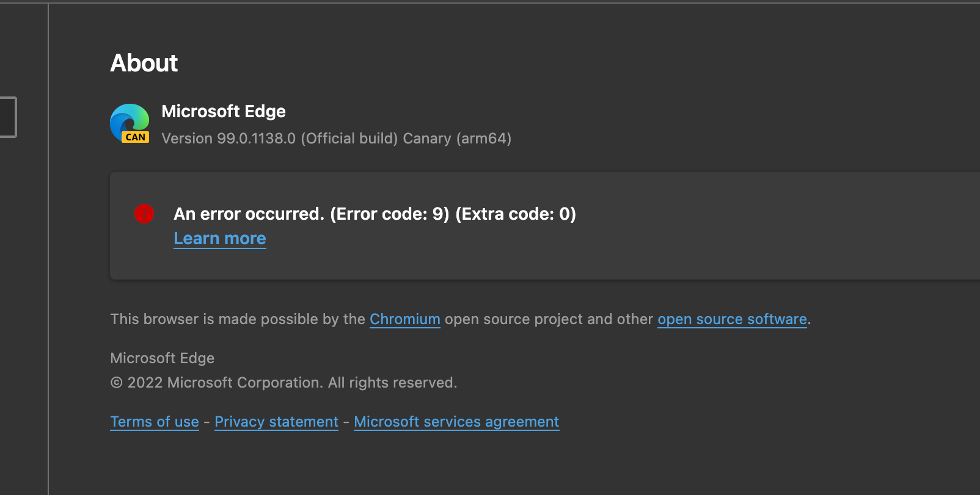Click the yellow CAN badge on logo

tap(136, 137)
